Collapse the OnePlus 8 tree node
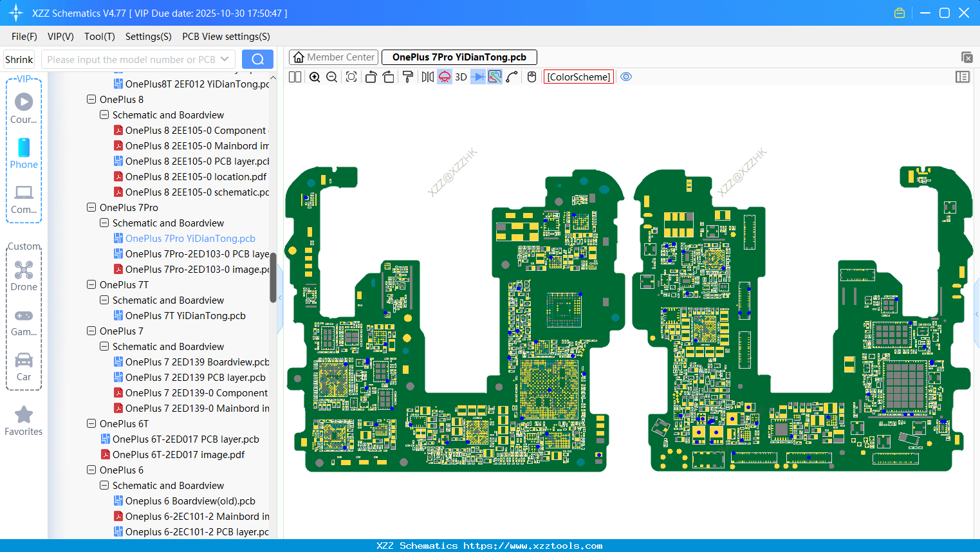This screenshot has height=552, width=980. [91, 100]
